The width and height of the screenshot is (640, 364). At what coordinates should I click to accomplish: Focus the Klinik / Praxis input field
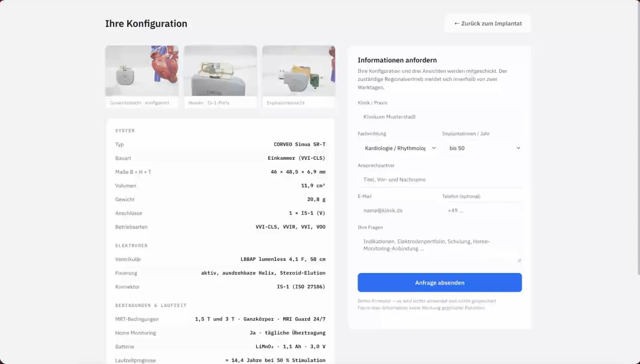pos(440,117)
